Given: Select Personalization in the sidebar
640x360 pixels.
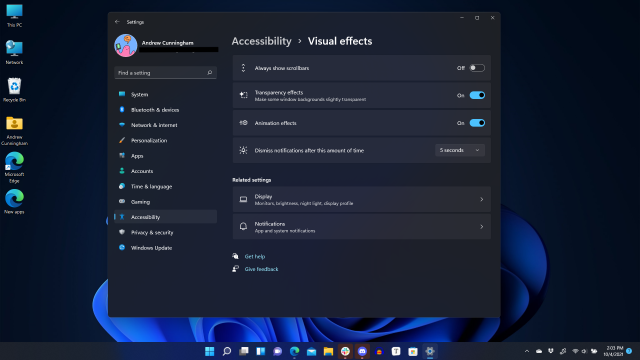Looking at the screenshot, I should [x=165, y=140].
